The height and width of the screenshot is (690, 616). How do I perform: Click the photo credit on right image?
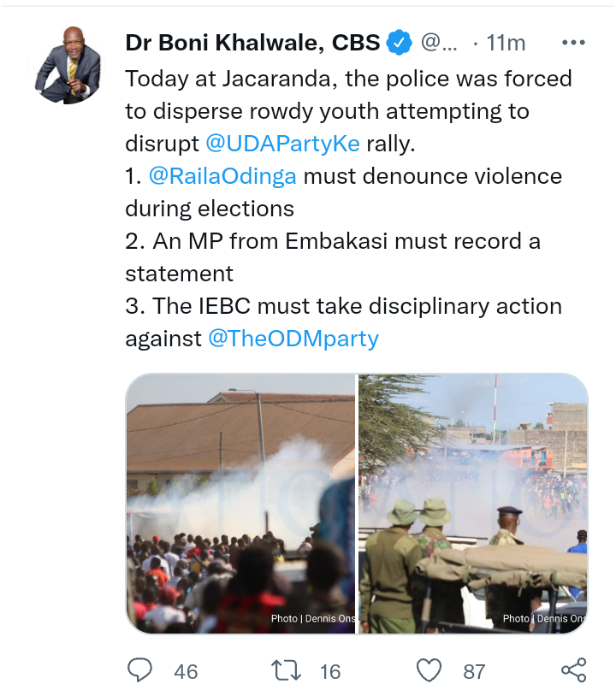click(545, 619)
